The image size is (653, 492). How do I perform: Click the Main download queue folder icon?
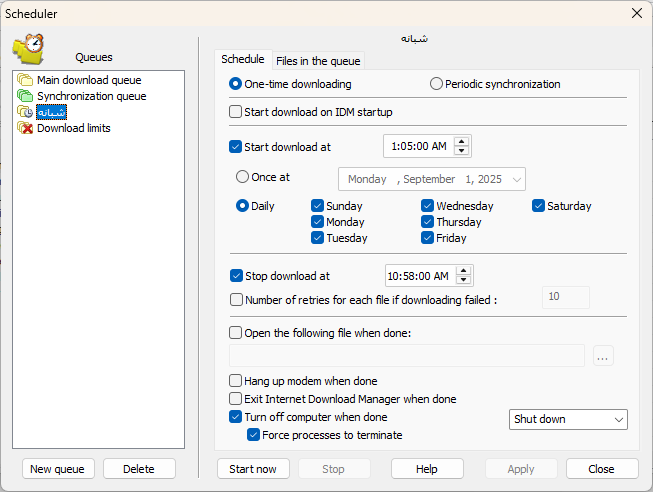tap(25, 80)
